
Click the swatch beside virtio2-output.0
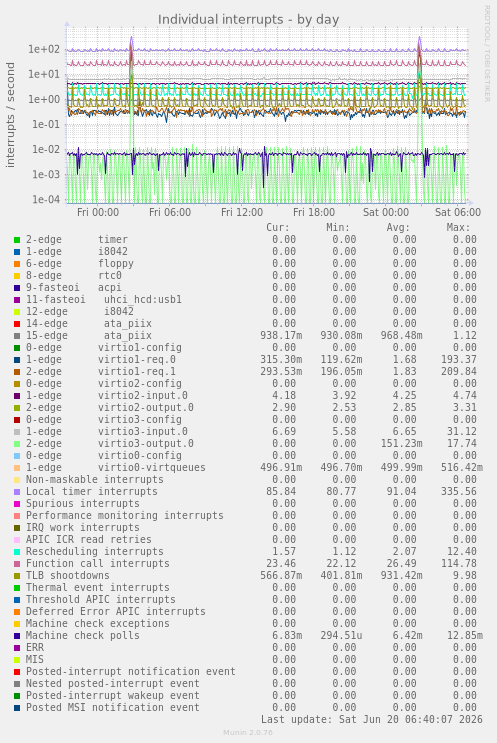[x=17, y=408]
